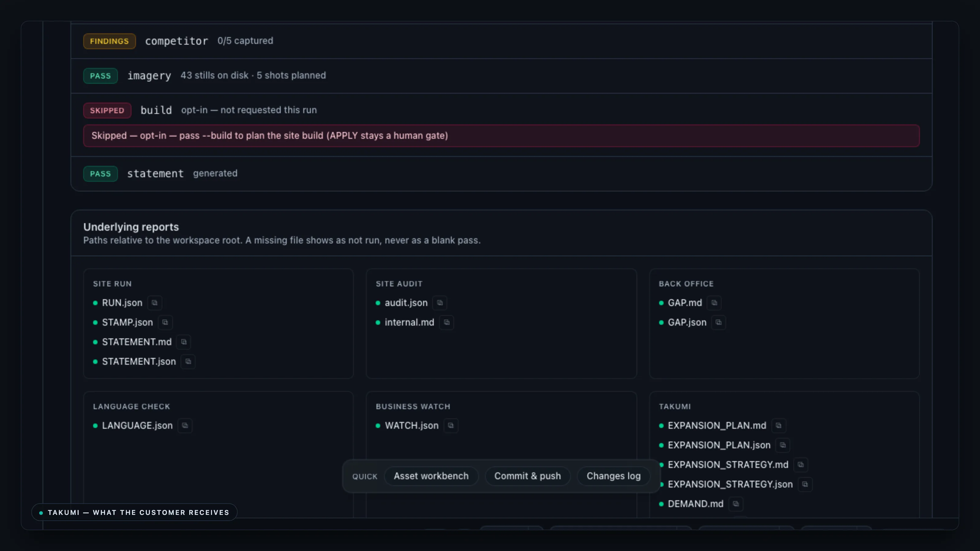Copy path of GAP.json
The width and height of the screenshot is (980, 551).
pyautogui.click(x=719, y=322)
